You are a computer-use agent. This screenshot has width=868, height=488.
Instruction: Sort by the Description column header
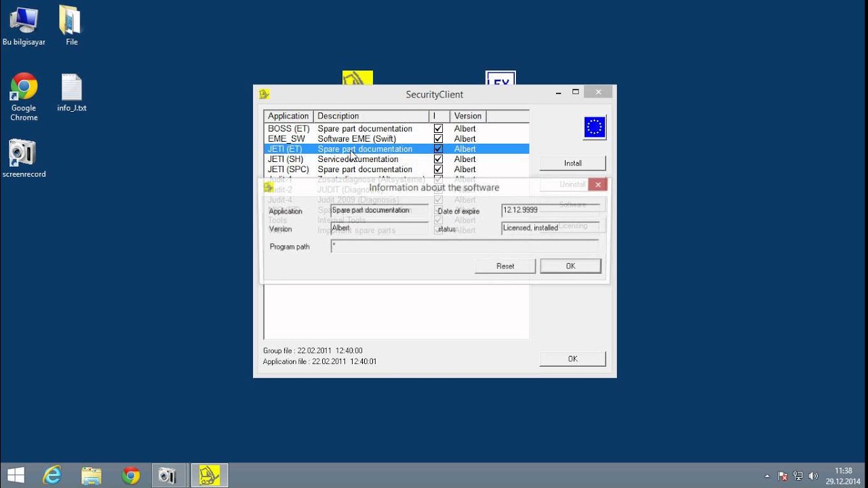pos(371,116)
